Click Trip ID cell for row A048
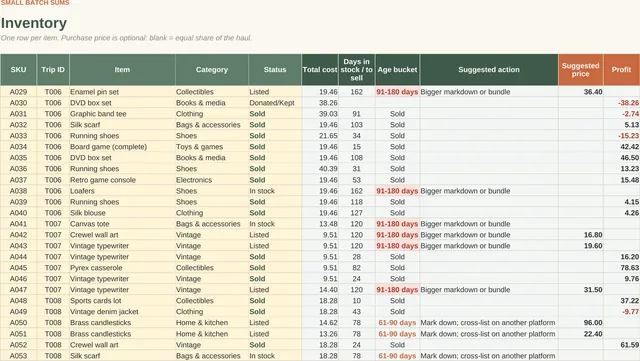 click(x=53, y=301)
